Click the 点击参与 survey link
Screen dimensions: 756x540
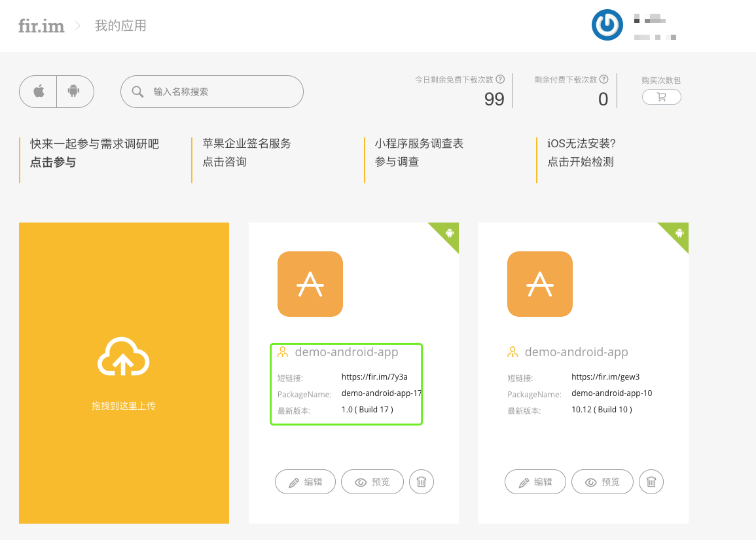pyautogui.click(x=53, y=162)
